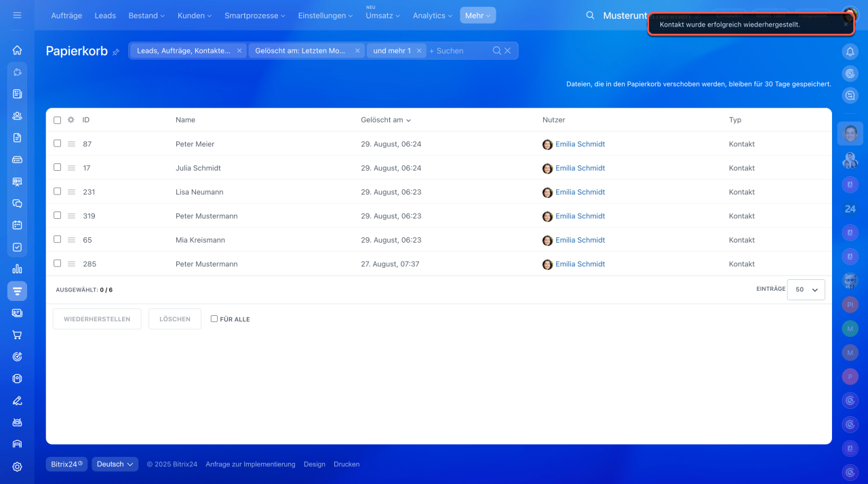Open the CRM funnel sidebar icon
The height and width of the screenshot is (484, 868).
click(17, 291)
